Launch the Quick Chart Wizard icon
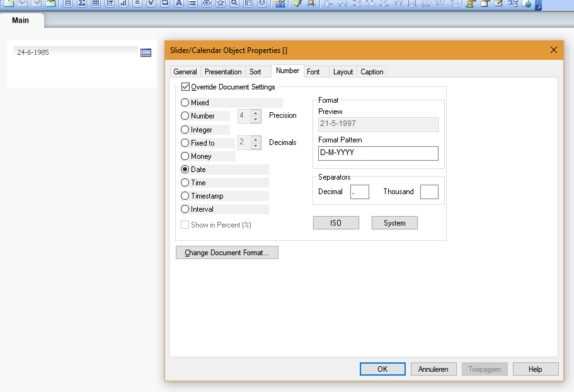 tap(280, 3)
